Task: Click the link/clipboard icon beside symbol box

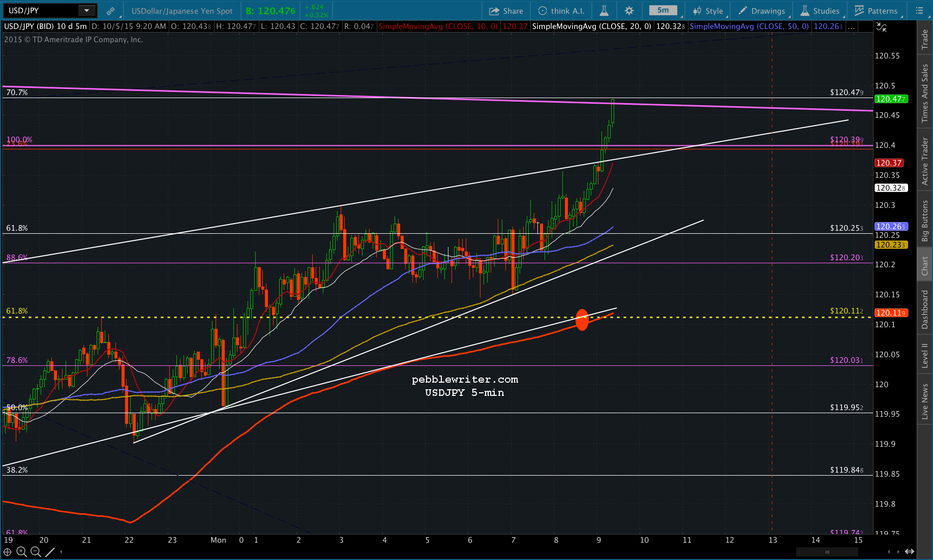Action: (110, 11)
